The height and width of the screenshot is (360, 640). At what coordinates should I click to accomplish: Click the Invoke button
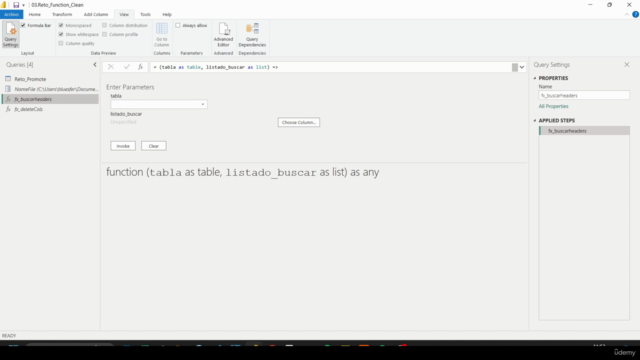point(123,146)
